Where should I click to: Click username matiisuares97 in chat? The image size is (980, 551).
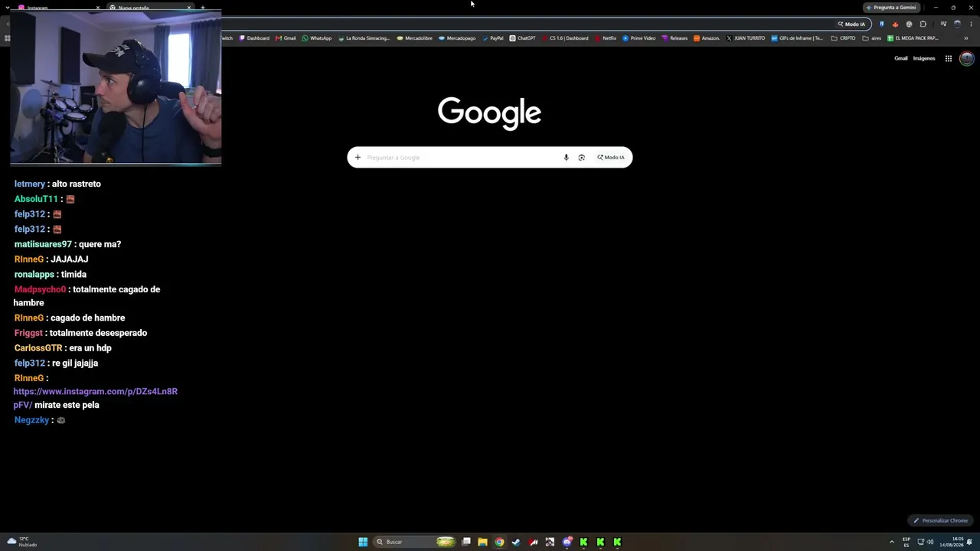[43, 244]
